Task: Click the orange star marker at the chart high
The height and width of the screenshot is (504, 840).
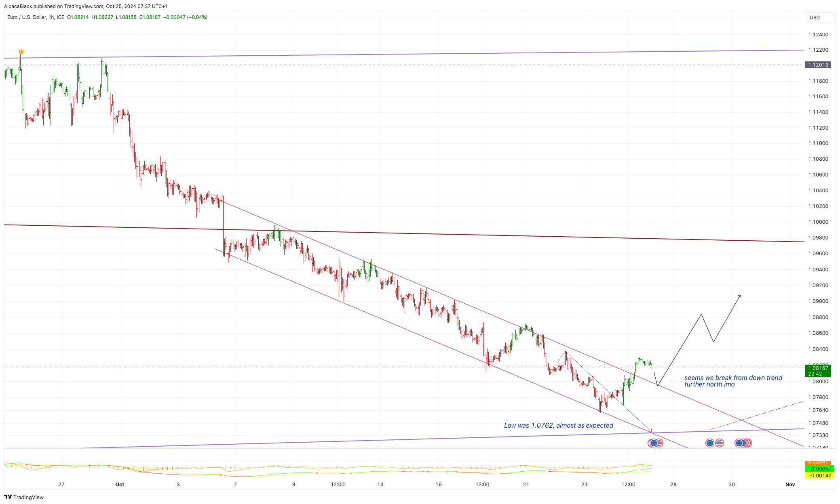Action: click(x=21, y=52)
